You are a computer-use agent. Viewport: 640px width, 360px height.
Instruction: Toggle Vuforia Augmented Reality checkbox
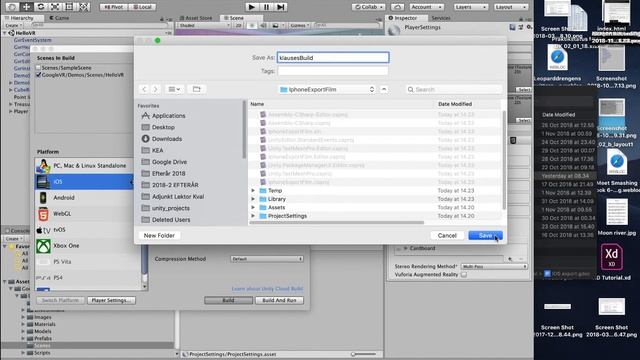[464, 275]
